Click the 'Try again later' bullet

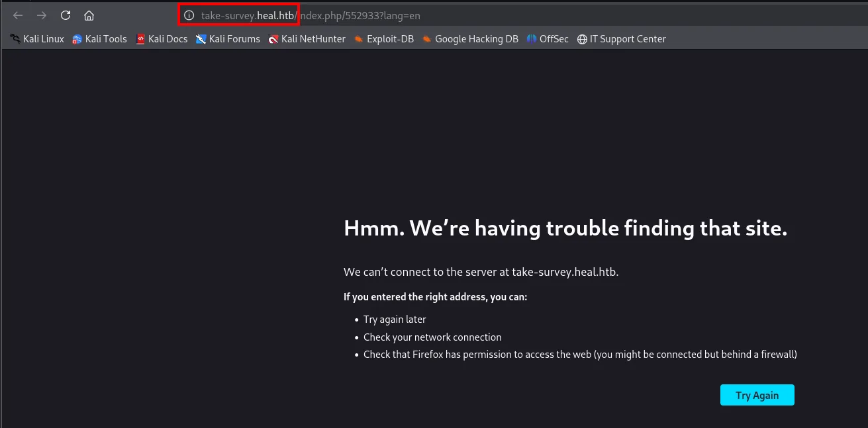coord(395,320)
